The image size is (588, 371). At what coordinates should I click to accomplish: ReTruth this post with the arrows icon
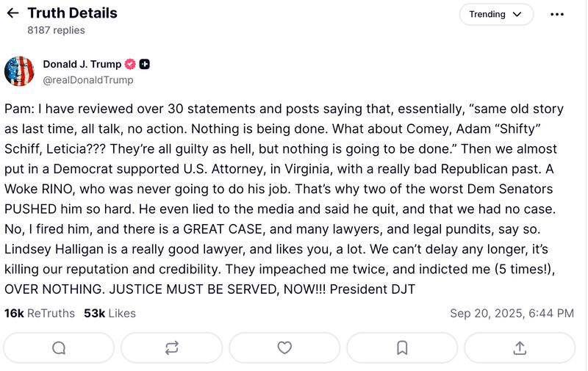click(172, 347)
